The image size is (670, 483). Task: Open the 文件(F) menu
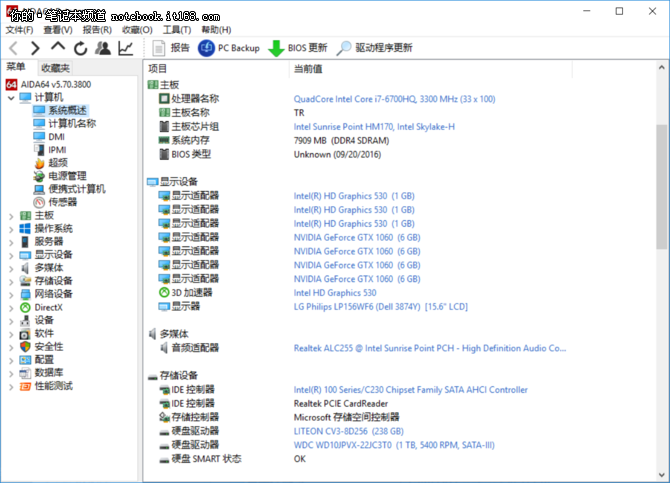19,29
